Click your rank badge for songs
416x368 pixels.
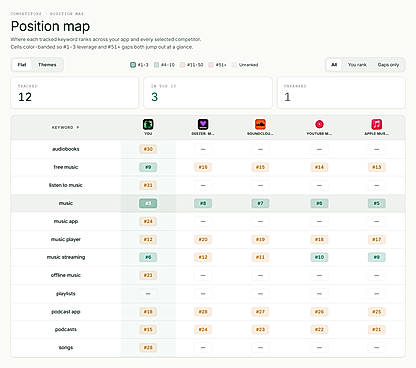(148, 347)
